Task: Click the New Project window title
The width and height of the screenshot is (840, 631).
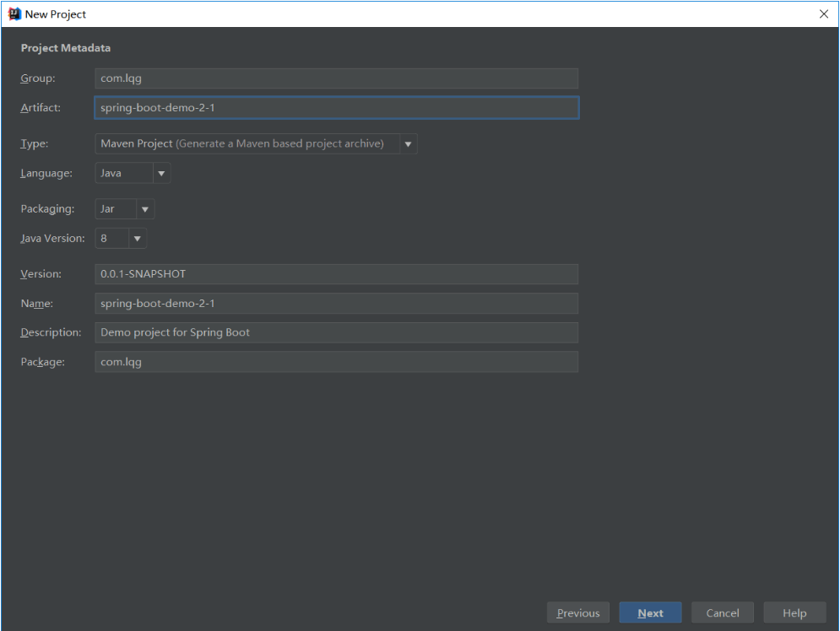Action: pyautogui.click(x=56, y=14)
